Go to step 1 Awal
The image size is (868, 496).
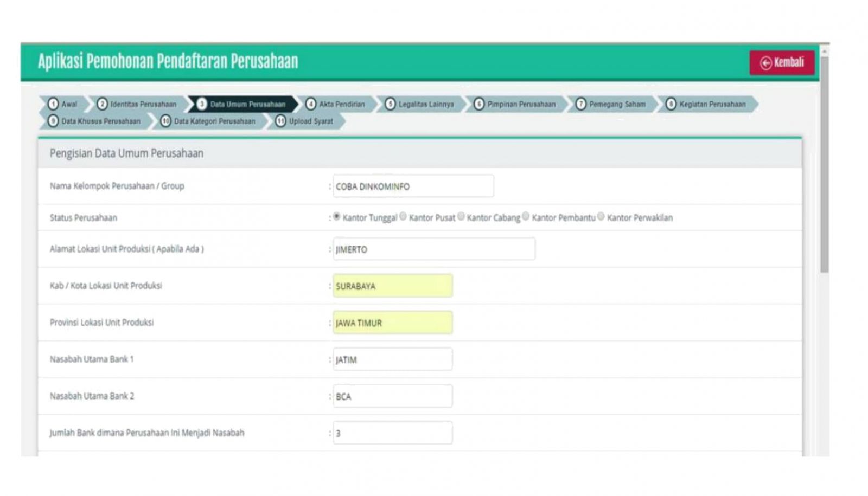point(63,104)
